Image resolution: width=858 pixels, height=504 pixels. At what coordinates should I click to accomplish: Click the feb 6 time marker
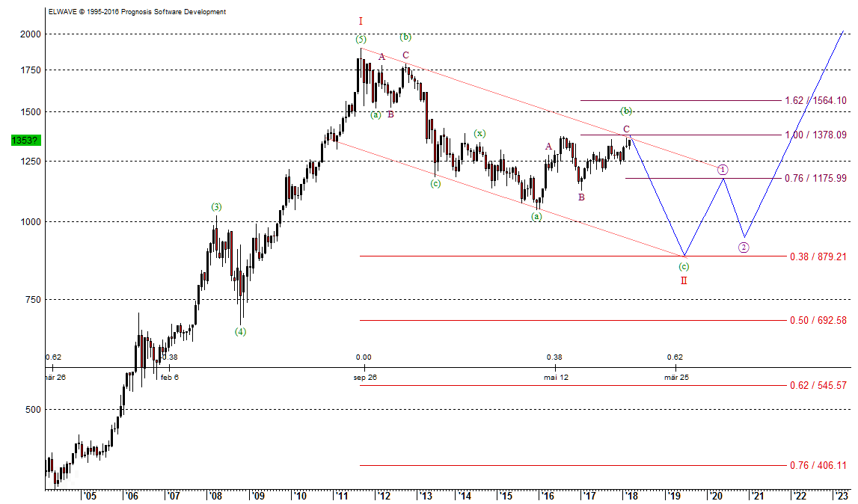(x=170, y=377)
